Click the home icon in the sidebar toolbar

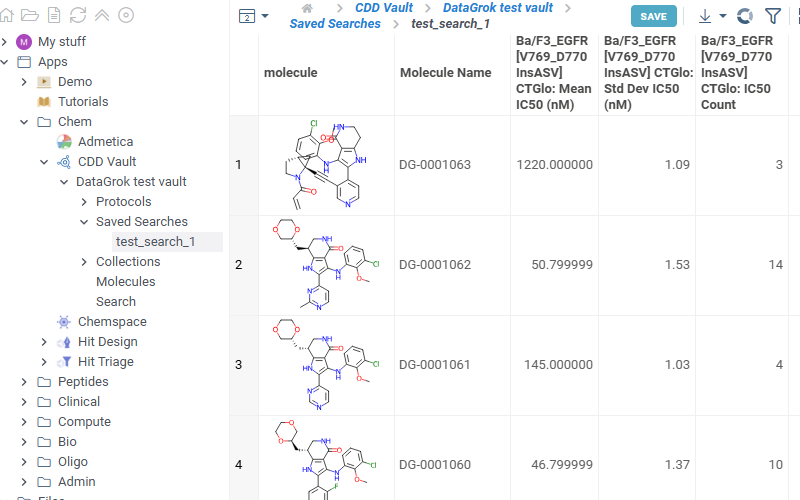[x=7, y=15]
